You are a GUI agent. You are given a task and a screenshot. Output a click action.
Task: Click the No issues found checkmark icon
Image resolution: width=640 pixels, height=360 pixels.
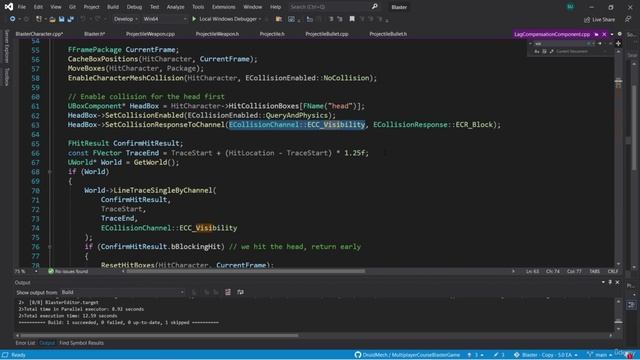51,271
